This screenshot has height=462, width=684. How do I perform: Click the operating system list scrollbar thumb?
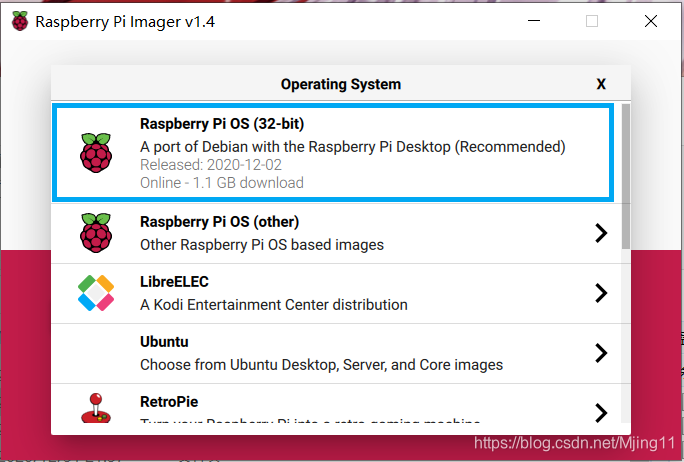pos(626,176)
